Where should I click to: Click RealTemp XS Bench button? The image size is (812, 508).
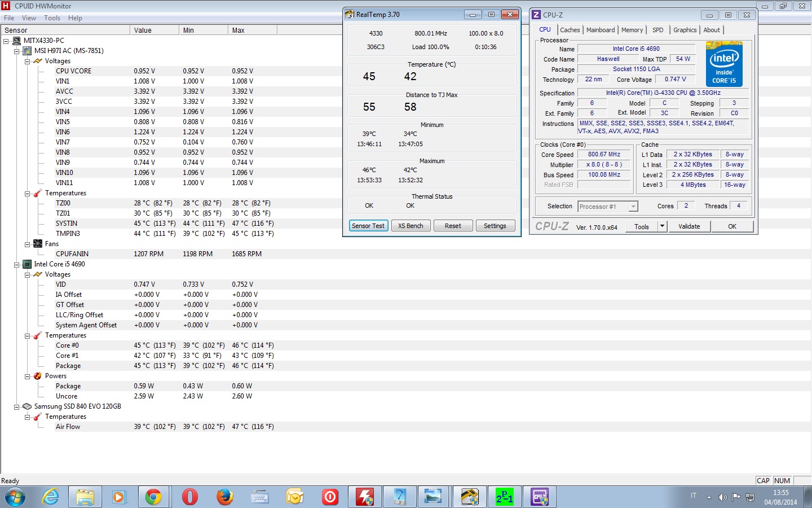coord(411,226)
